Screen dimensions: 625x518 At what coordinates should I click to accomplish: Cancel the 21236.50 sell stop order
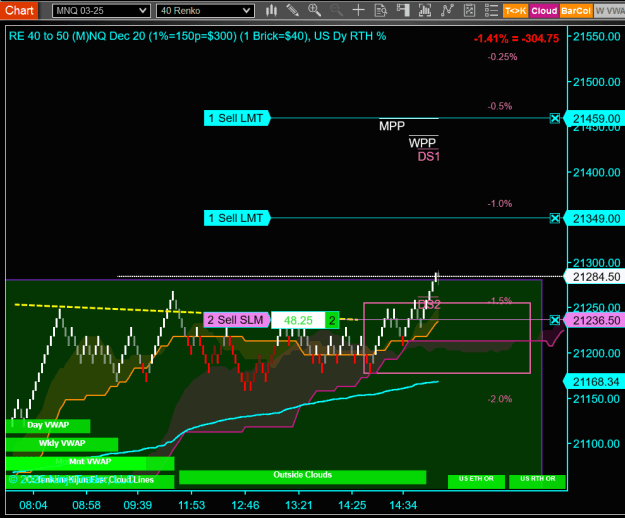[x=555, y=320]
